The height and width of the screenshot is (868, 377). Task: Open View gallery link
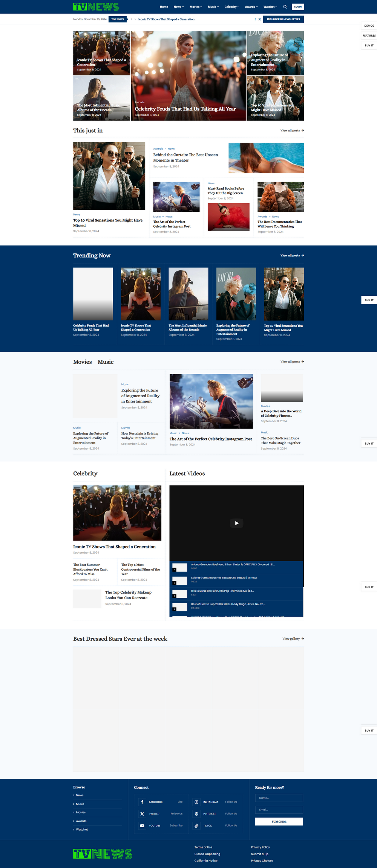point(293,639)
